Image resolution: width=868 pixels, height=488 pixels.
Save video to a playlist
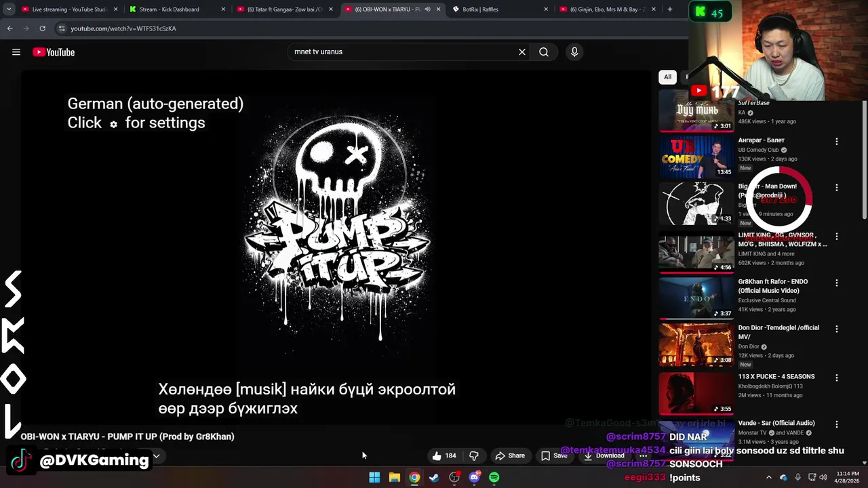point(554,455)
